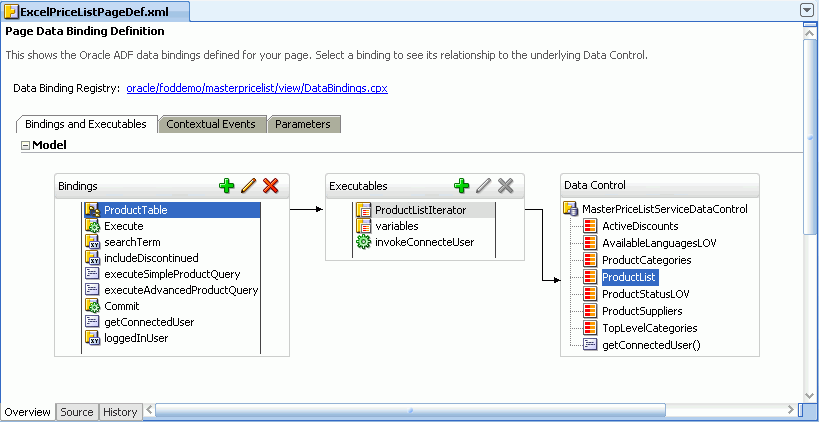This screenshot has width=819, height=422.
Task: Click the executeSimpleProductQuery method icon
Action: [92, 274]
